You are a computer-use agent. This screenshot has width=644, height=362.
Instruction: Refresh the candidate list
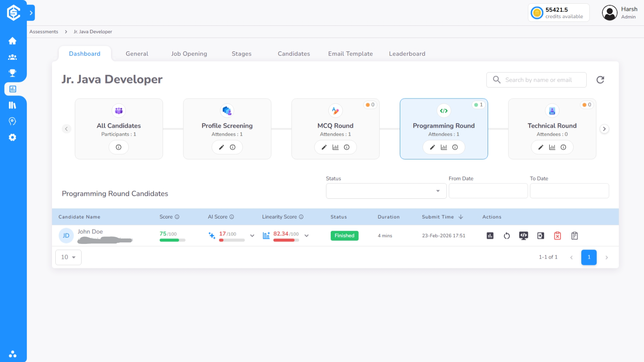tap(600, 80)
